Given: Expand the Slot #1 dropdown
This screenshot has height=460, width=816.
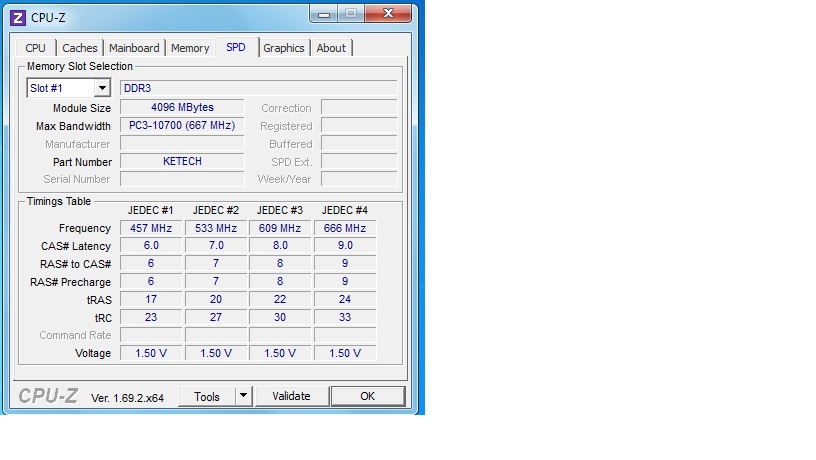Looking at the screenshot, I should tap(103, 88).
